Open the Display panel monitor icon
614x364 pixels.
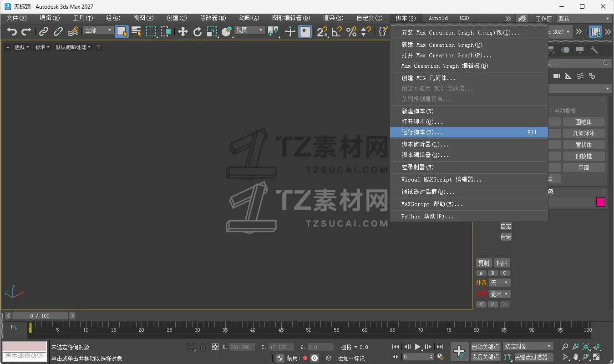pyautogui.click(x=580, y=50)
